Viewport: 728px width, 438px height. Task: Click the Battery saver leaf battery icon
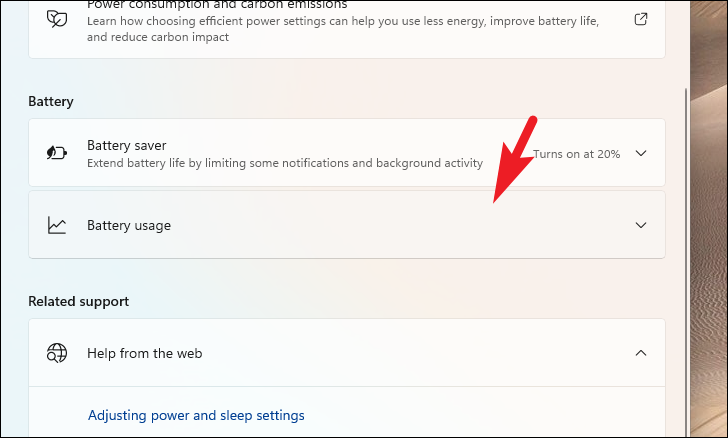click(x=57, y=152)
